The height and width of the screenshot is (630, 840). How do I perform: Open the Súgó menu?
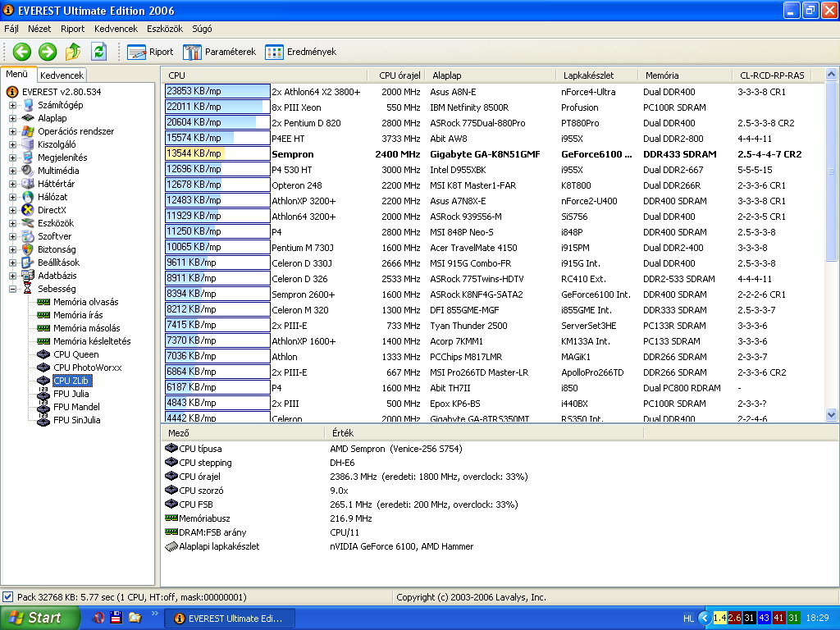point(202,29)
